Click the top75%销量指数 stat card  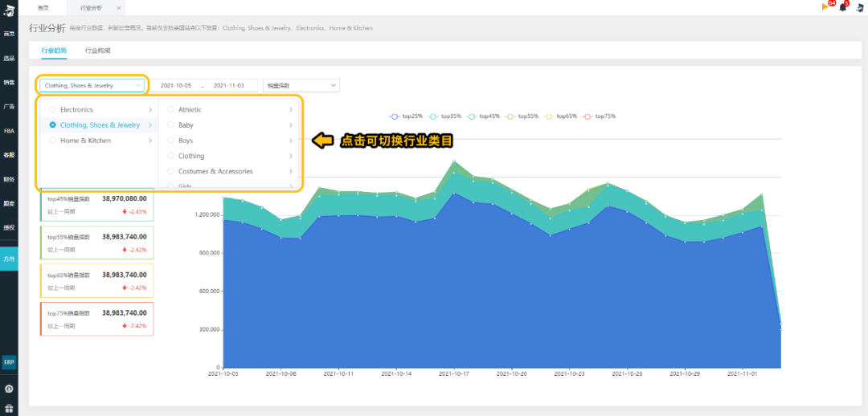(x=96, y=319)
